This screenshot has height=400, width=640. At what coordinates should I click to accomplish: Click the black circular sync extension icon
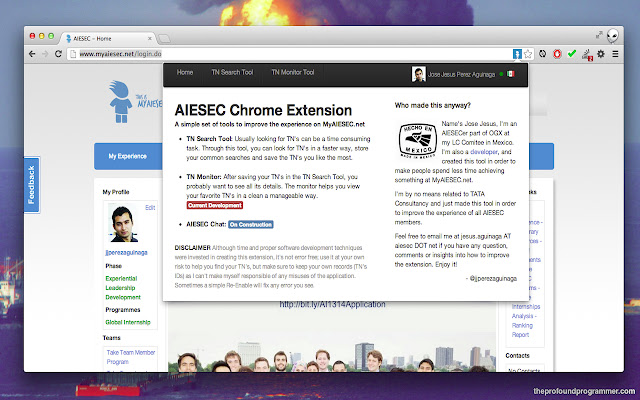pos(542,53)
